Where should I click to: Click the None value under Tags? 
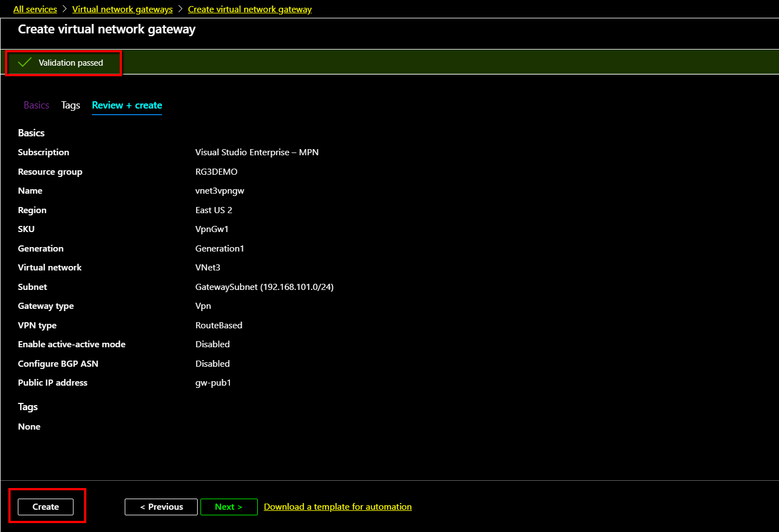click(29, 427)
